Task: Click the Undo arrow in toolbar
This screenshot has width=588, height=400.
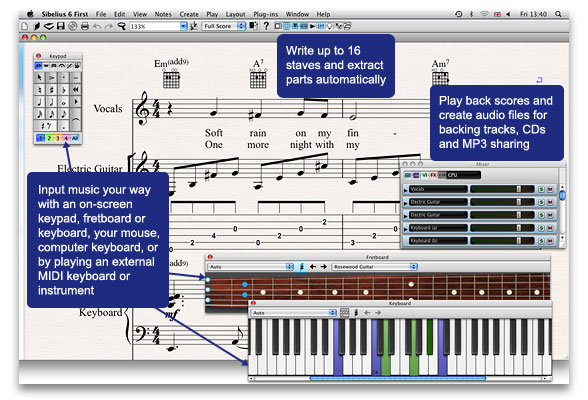Action: point(97,26)
